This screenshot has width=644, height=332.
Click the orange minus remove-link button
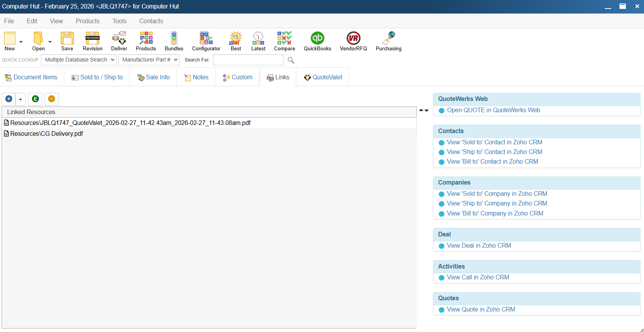52,99
